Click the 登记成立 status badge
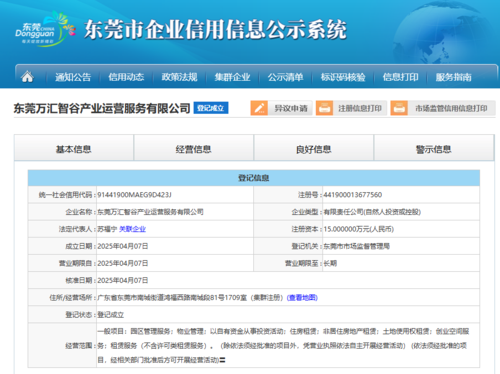This screenshot has width=500, height=374. 211,108
